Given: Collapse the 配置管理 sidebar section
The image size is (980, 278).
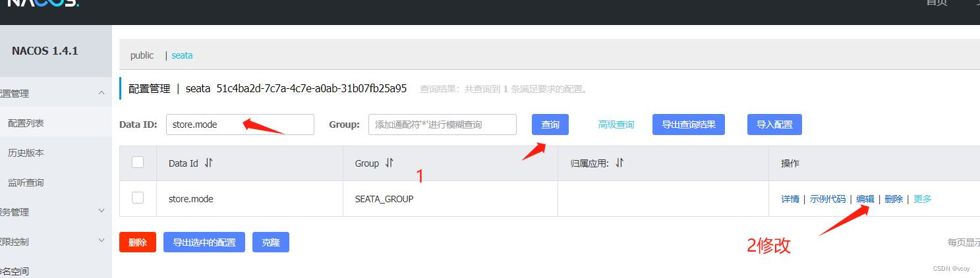Looking at the screenshot, I should pos(101,94).
